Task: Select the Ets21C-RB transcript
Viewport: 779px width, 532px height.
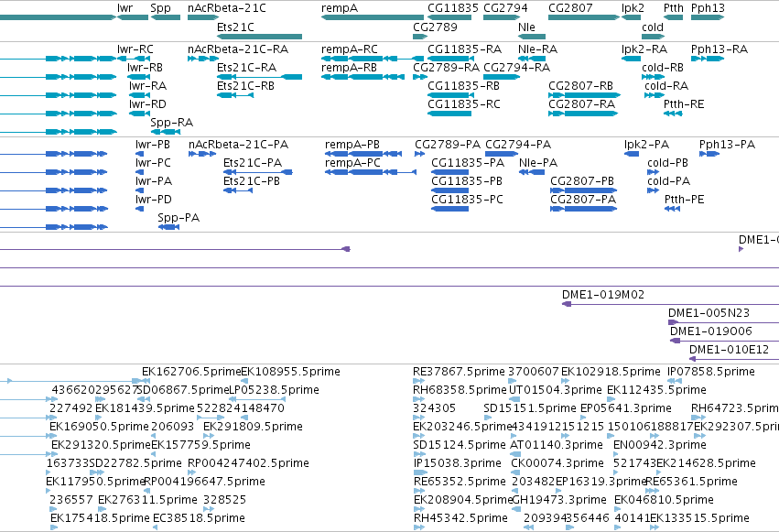Action: pos(235,95)
